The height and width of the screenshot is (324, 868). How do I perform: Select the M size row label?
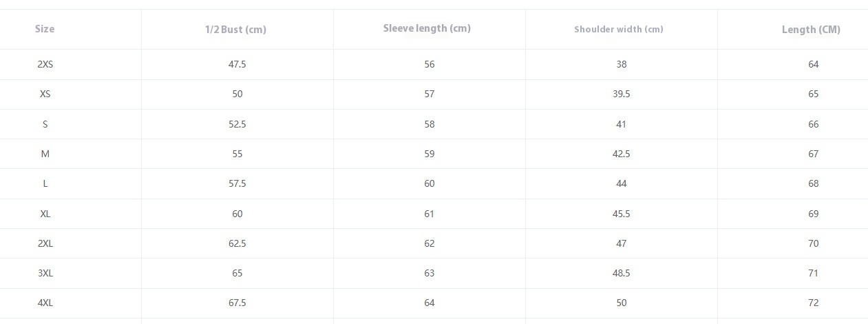(45, 154)
